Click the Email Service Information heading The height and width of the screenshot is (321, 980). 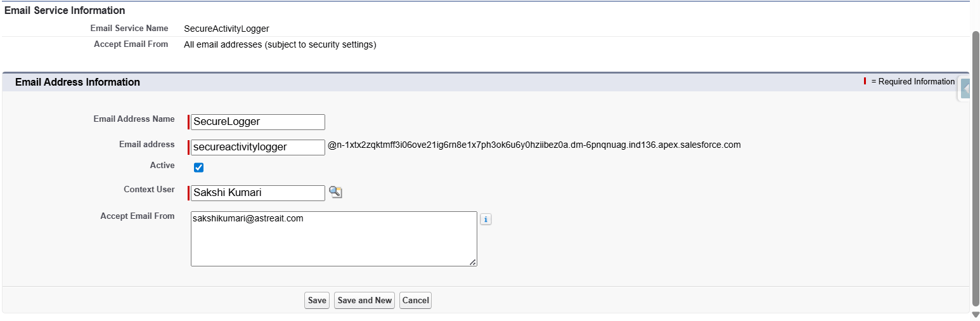(65, 11)
